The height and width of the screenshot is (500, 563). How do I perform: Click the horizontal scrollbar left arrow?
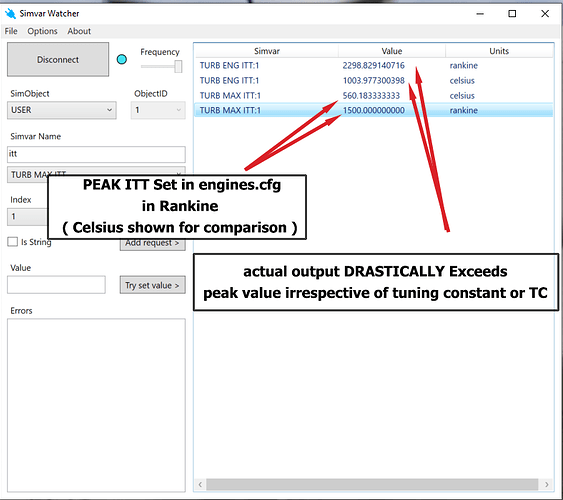(x=200, y=484)
